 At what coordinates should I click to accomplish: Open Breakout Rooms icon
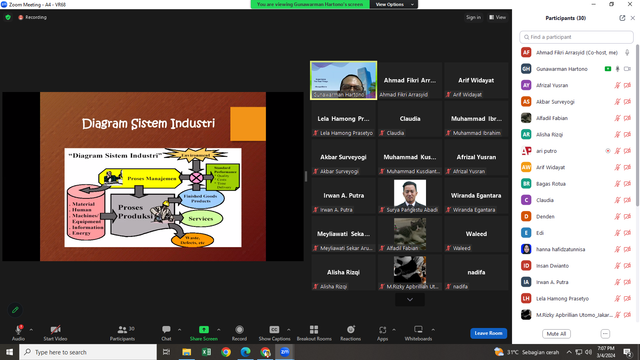tap(314, 329)
